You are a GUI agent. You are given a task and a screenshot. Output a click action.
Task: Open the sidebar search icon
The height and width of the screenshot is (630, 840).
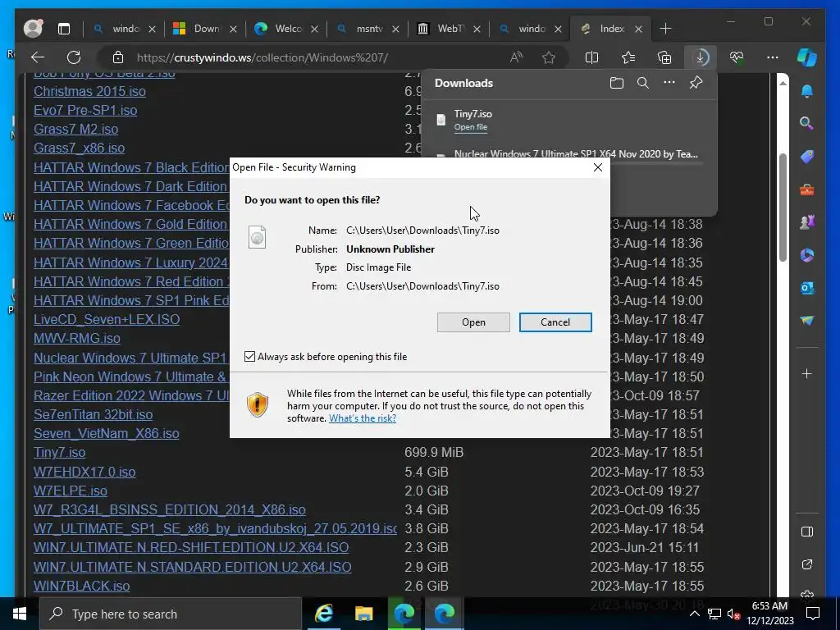[807, 124]
